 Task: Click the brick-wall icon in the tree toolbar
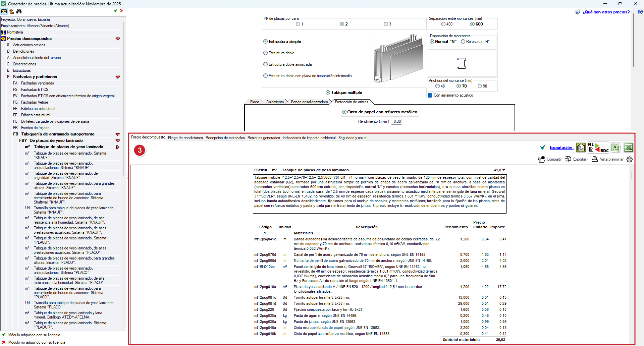coord(4,11)
